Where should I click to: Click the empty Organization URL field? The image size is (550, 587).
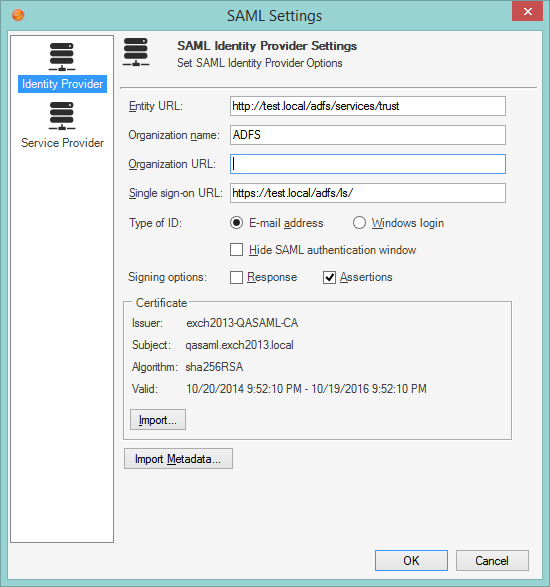pos(368,164)
